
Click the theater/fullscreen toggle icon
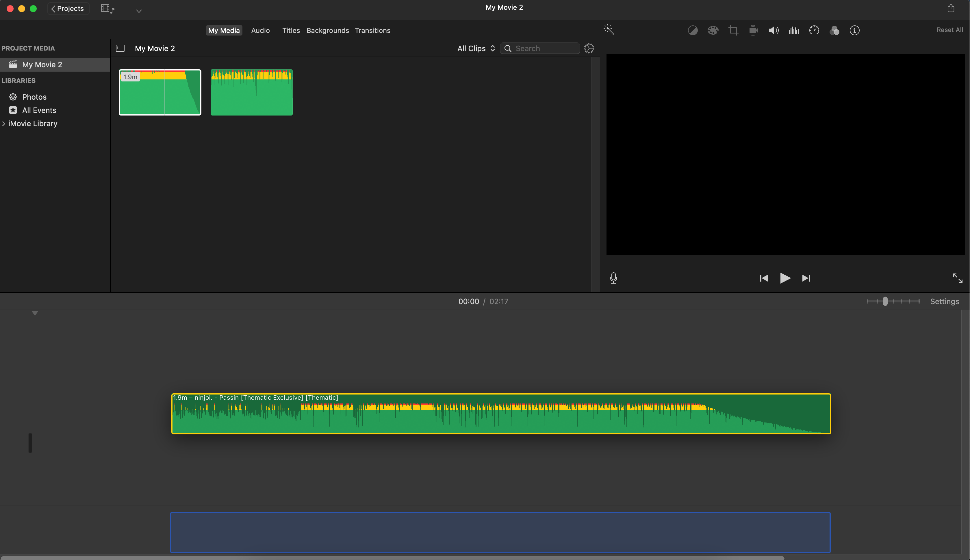pyautogui.click(x=958, y=278)
